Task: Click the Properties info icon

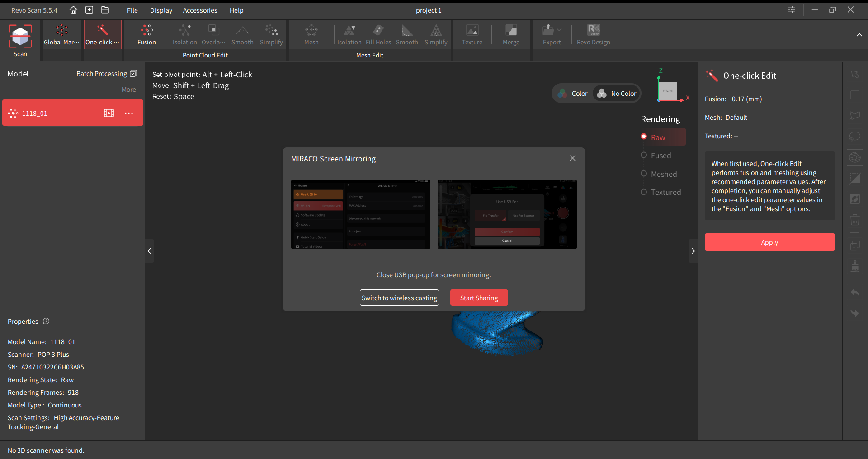Action: 46,321
